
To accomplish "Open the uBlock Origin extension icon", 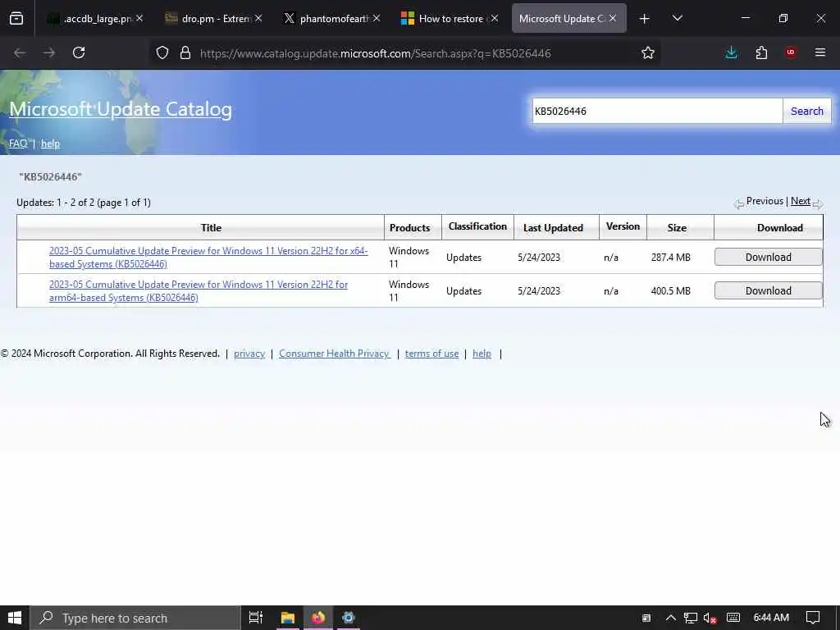I will (791, 52).
